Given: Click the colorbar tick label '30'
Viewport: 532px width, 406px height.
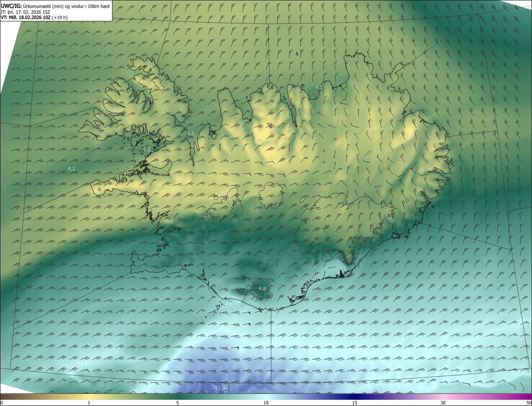Looking at the screenshot, I should click(443, 403).
